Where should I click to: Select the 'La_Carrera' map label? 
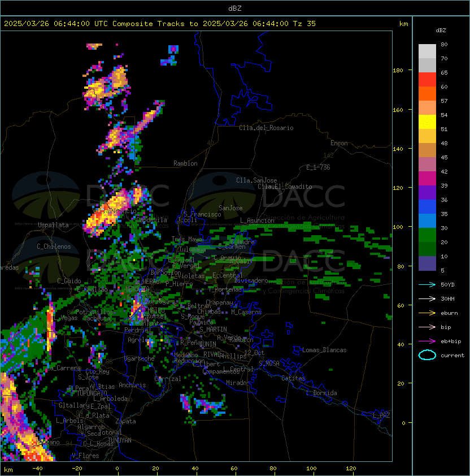(x=63, y=368)
